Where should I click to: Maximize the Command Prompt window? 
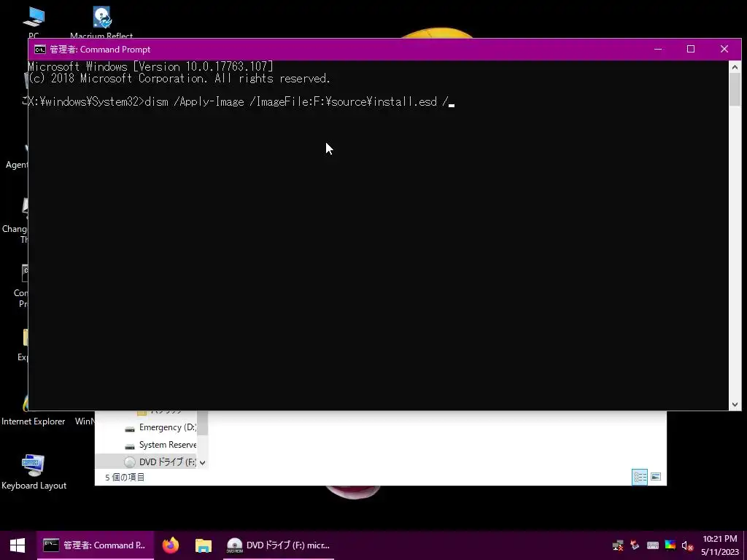pyautogui.click(x=691, y=49)
